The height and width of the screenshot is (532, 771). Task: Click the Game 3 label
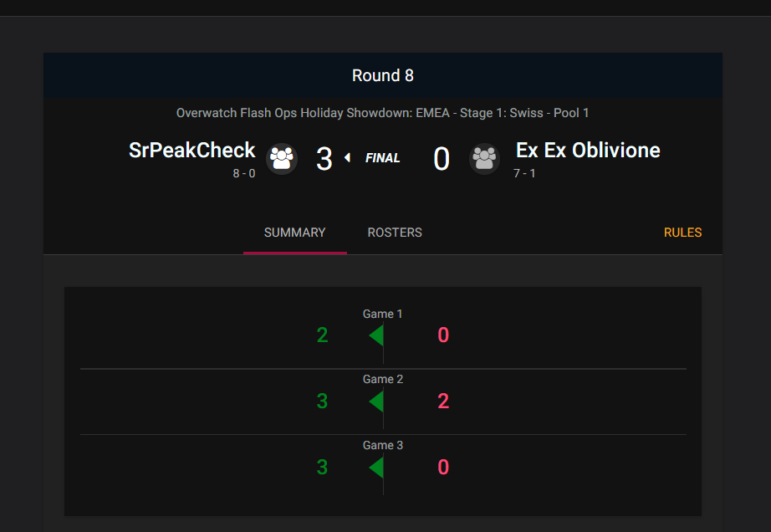(382, 445)
